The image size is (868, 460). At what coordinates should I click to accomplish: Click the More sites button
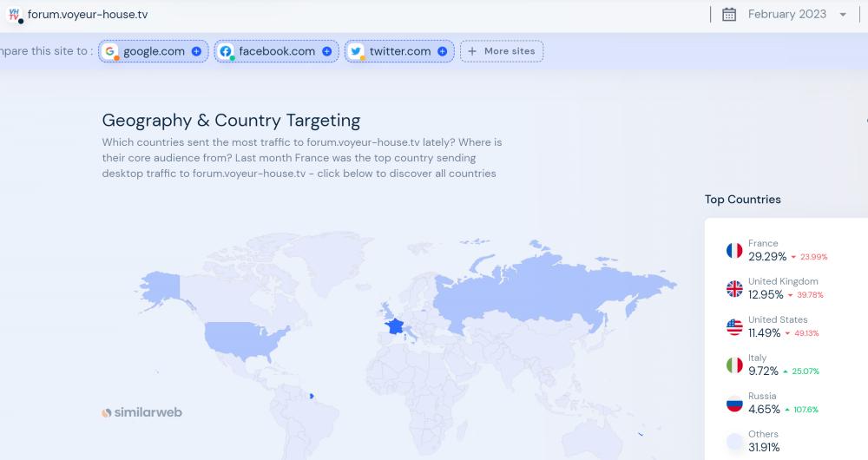point(502,51)
